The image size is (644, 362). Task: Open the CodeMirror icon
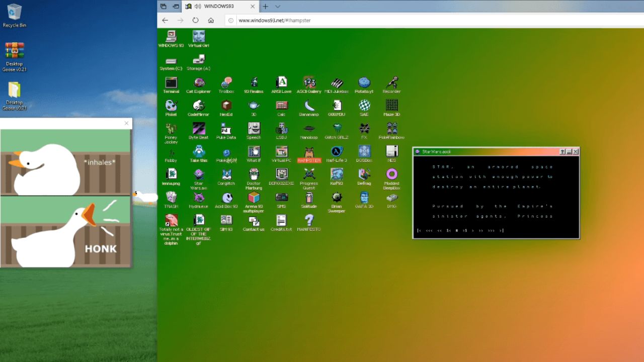(199, 108)
